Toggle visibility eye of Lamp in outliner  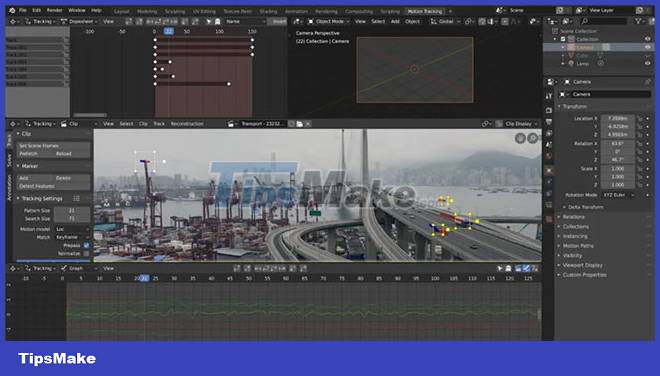point(647,64)
